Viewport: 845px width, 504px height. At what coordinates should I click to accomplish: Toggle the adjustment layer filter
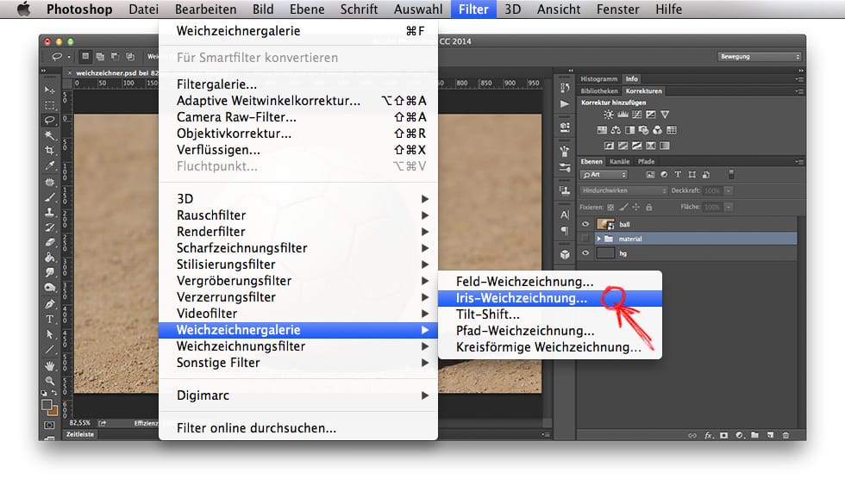click(x=664, y=174)
